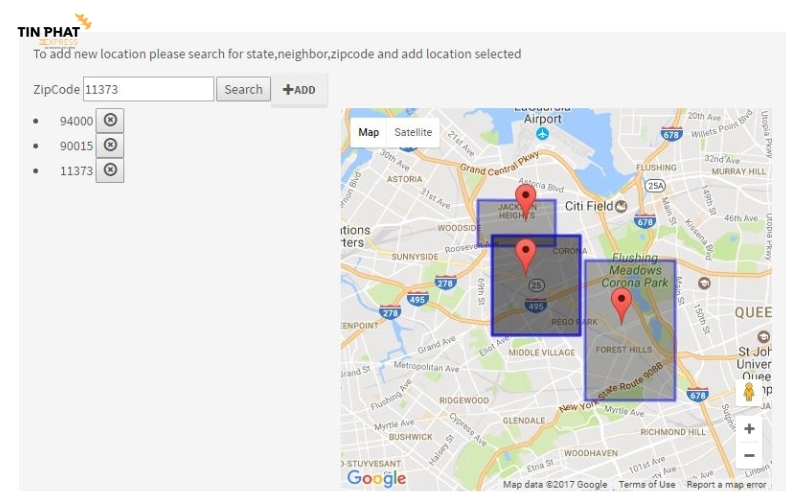
Task: Open the Google logo link
Action: click(x=377, y=478)
